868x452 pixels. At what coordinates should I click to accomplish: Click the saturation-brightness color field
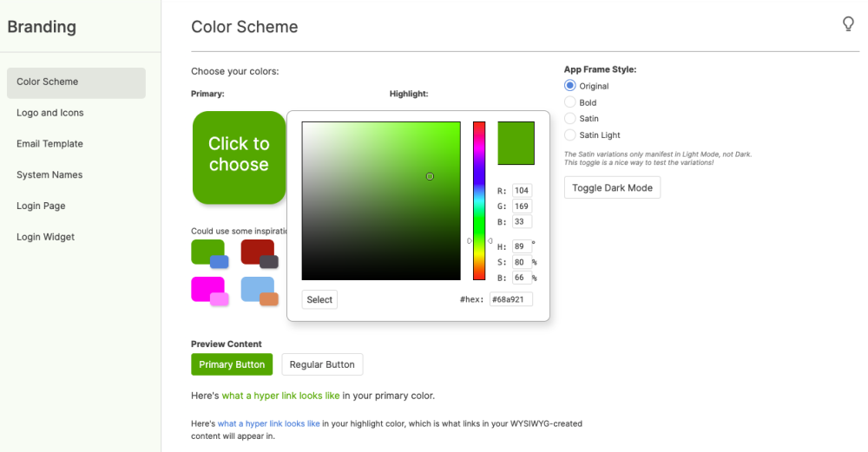click(381, 200)
